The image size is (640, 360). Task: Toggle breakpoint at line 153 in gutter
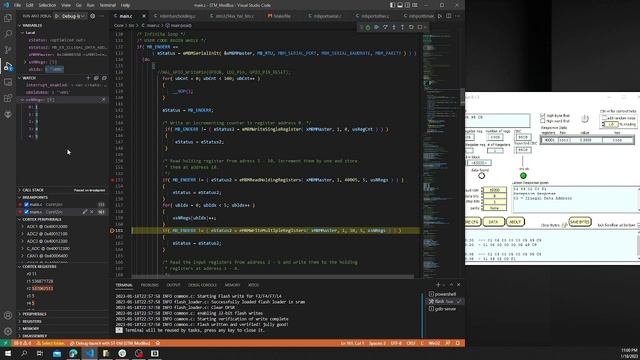[112, 180]
